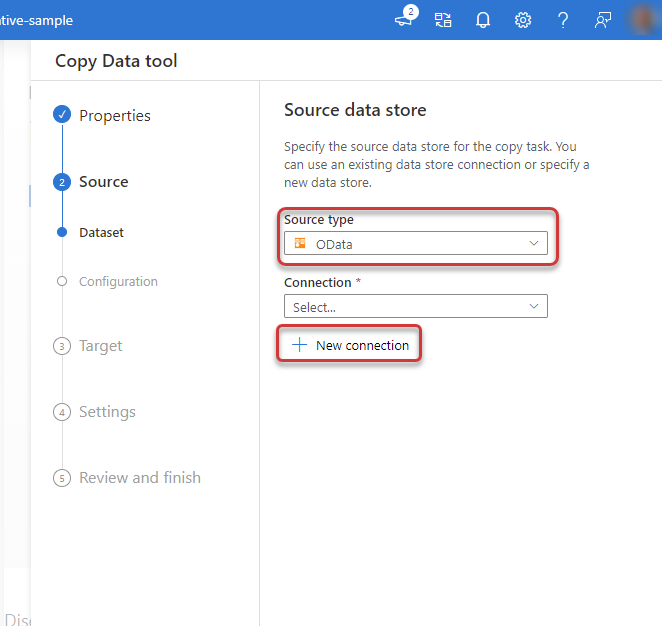Click the Settings step number 4 circle
The height and width of the screenshot is (626, 662).
pos(62,412)
